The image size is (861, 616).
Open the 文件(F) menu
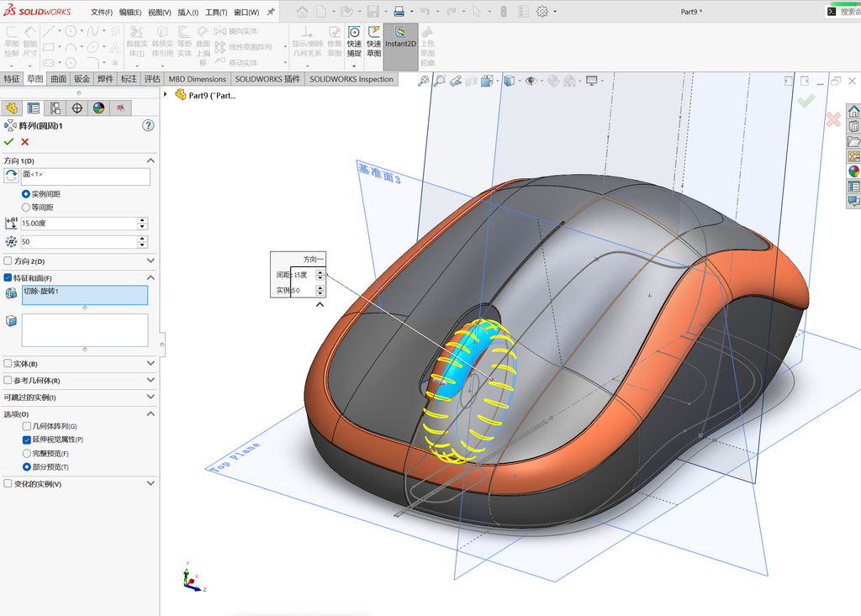pos(102,12)
